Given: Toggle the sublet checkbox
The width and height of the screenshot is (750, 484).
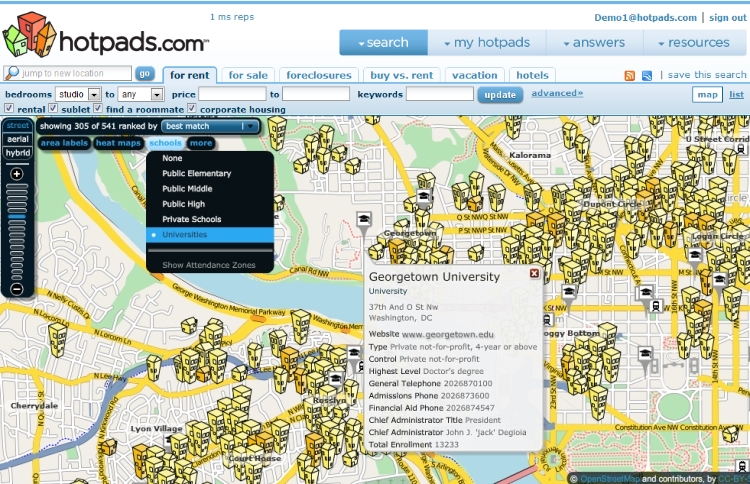Looking at the screenshot, I should point(53,108).
